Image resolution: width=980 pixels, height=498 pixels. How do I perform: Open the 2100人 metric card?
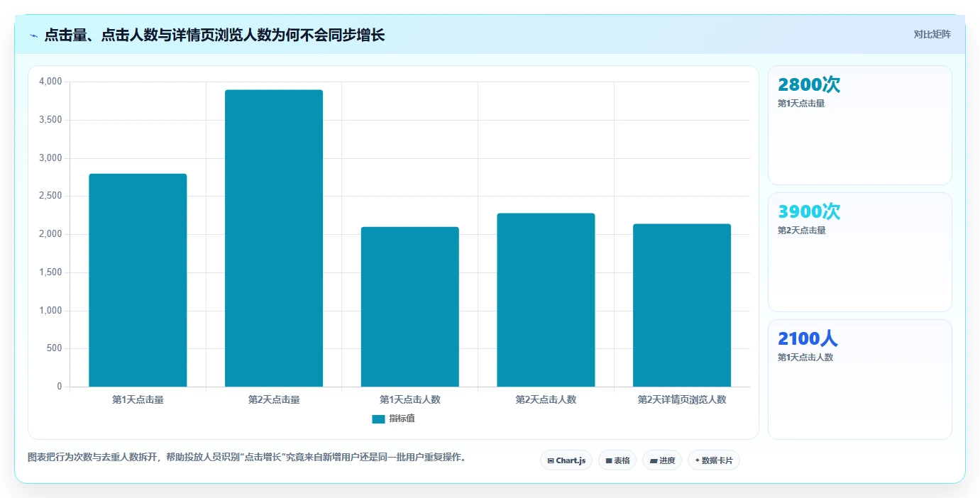click(860, 380)
